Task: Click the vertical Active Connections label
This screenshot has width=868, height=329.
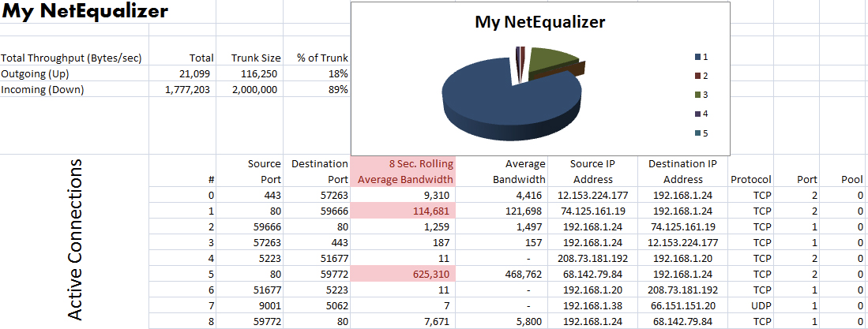Action: [x=75, y=240]
